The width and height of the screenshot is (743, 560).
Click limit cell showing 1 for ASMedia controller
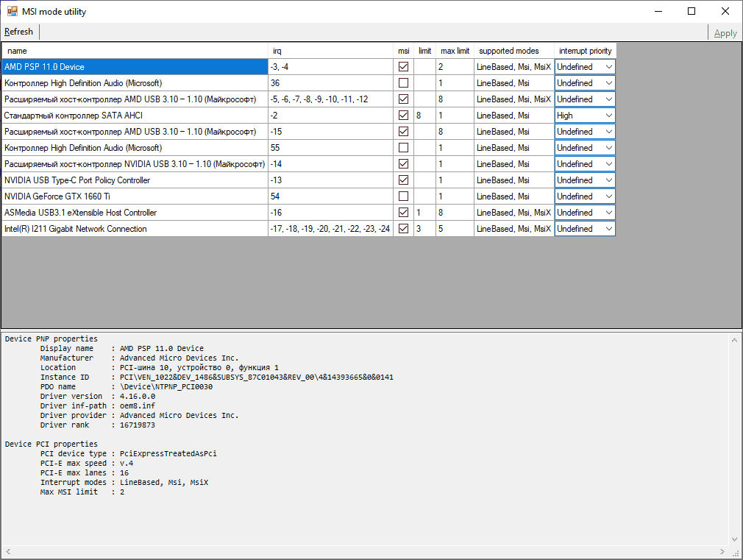click(424, 212)
